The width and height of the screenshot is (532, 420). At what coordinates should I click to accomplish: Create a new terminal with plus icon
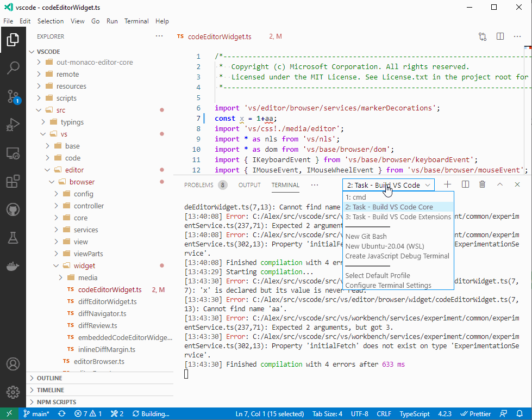coord(448,184)
